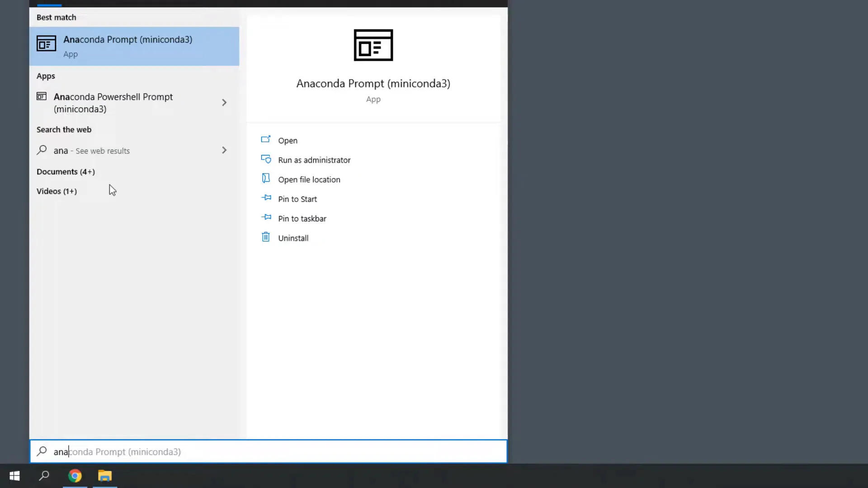Expand the Anaconda Powershell Prompt chevron arrow

(224, 103)
